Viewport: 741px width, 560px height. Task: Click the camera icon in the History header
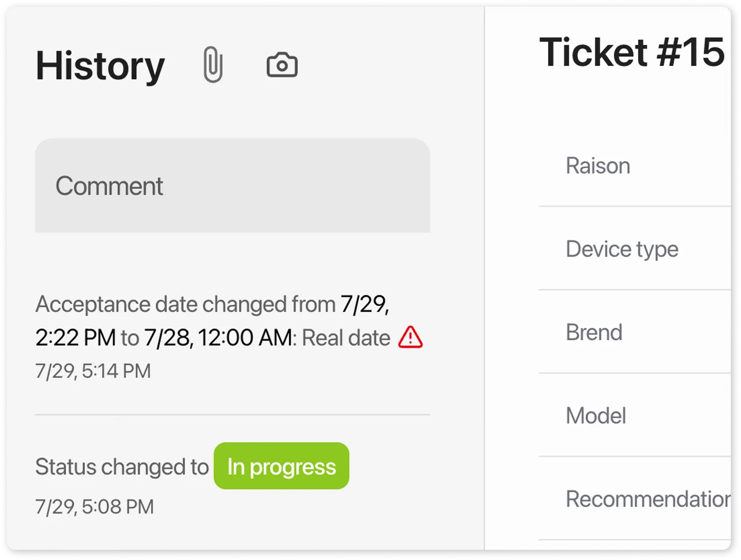pos(282,64)
